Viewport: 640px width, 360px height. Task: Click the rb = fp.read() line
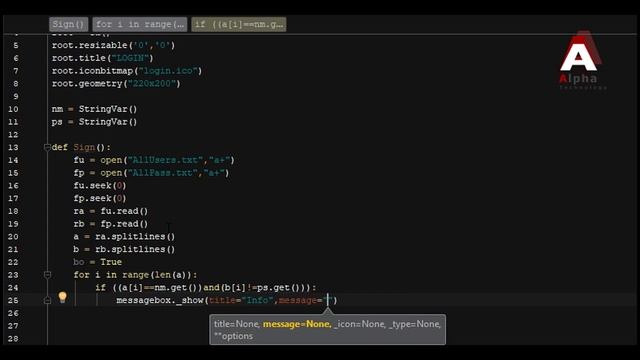click(111, 224)
